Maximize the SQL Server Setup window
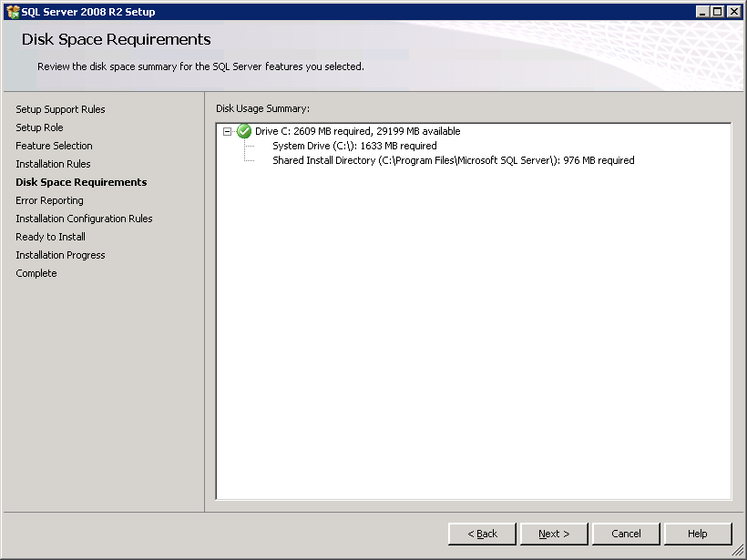This screenshot has height=560, width=747. 718,12
